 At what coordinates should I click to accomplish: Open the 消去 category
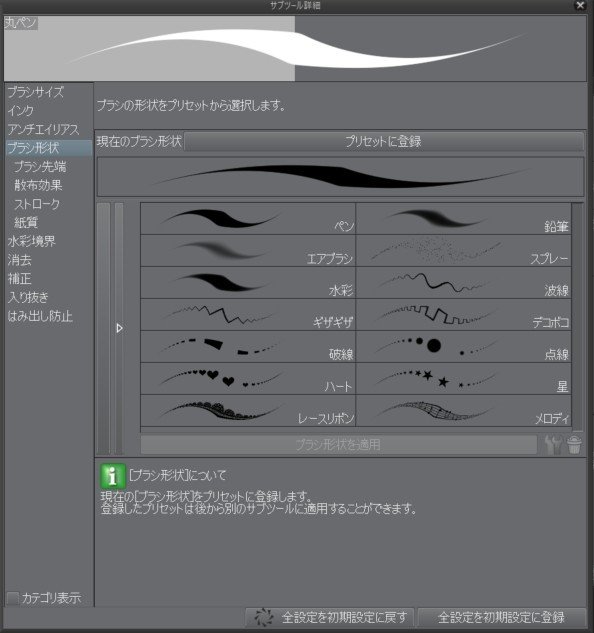click(x=49, y=260)
